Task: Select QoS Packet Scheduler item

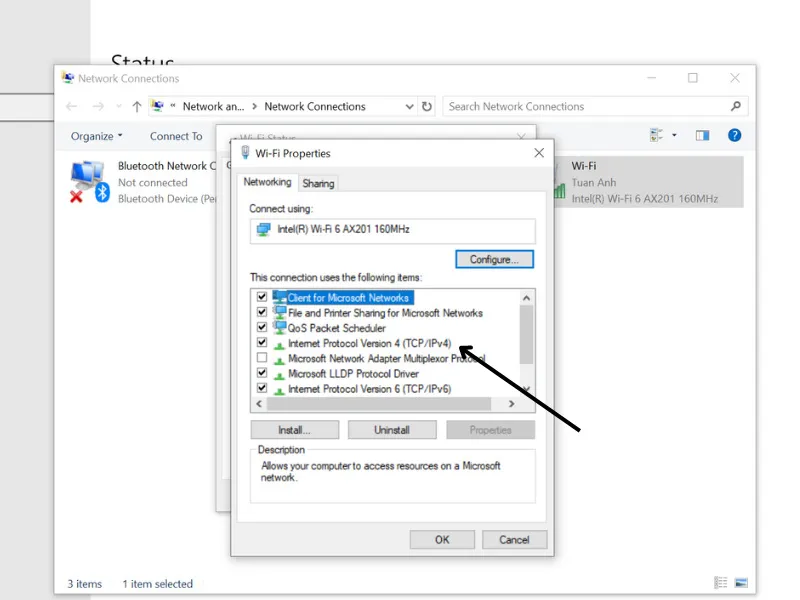Action: click(x=337, y=328)
